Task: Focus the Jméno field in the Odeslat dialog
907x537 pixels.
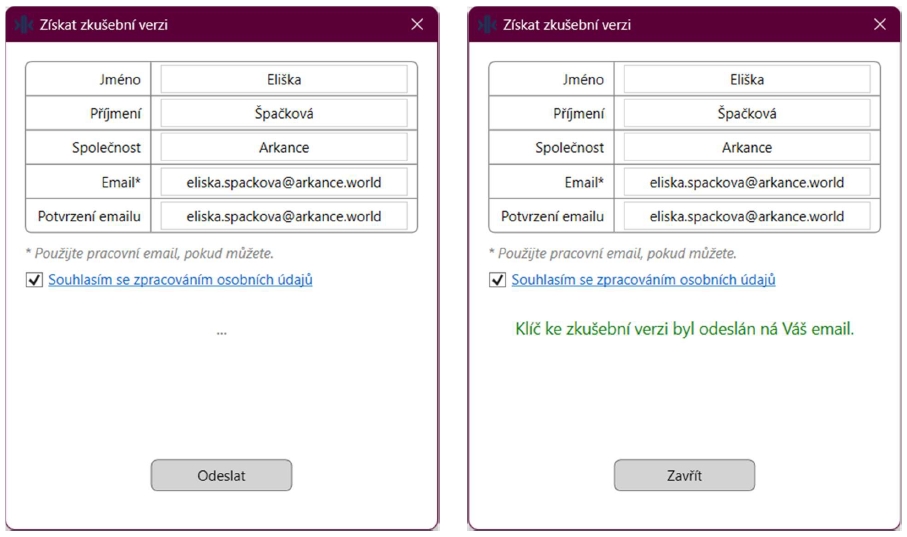Action: click(284, 79)
